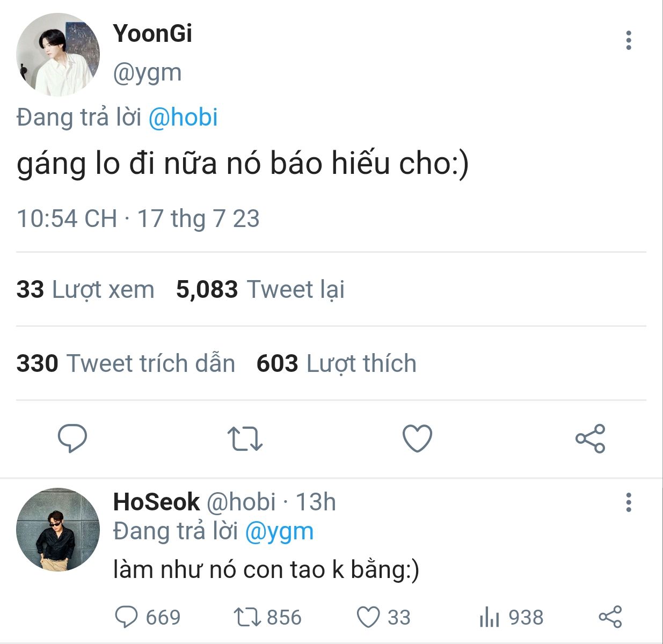Image resolution: width=663 pixels, height=644 pixels.
Task: View the 330 Tweet trích dẫn list
Action: pyautogui.click(x=126, y=364)
